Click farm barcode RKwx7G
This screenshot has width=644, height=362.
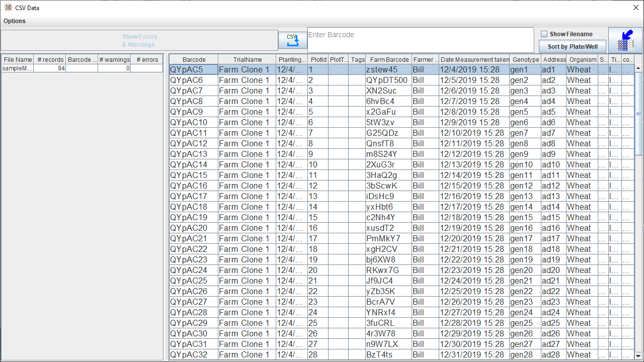[x=389, y=270]
